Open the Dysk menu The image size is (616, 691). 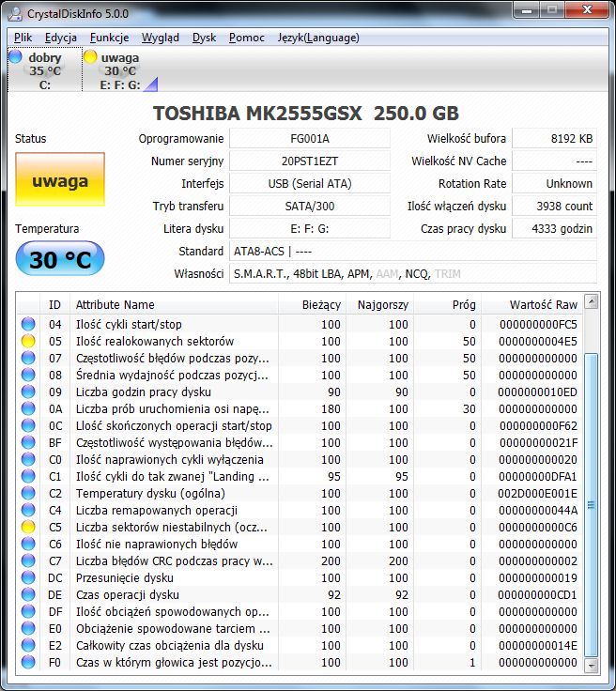tap(204, 38)
